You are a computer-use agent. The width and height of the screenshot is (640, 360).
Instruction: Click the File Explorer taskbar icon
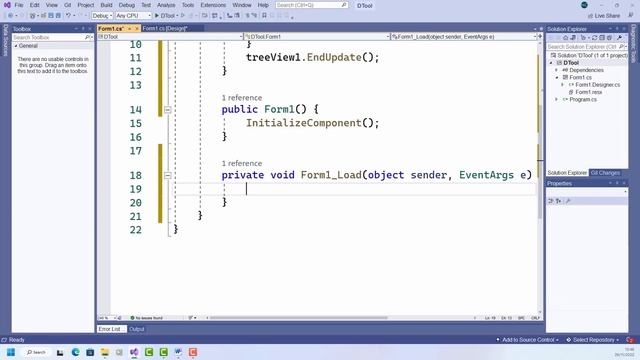[105, 352]
